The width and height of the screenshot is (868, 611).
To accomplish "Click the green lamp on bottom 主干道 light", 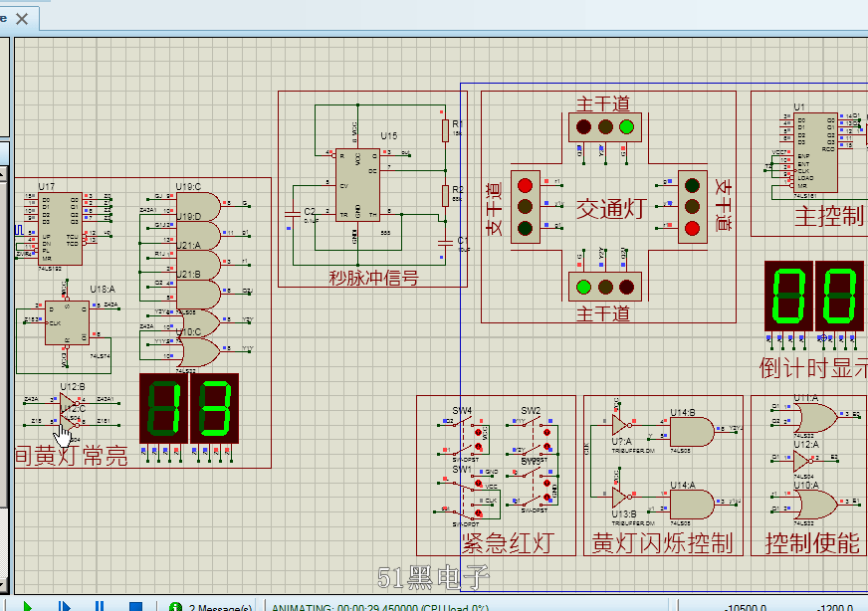I will click(x=583, y=287).
